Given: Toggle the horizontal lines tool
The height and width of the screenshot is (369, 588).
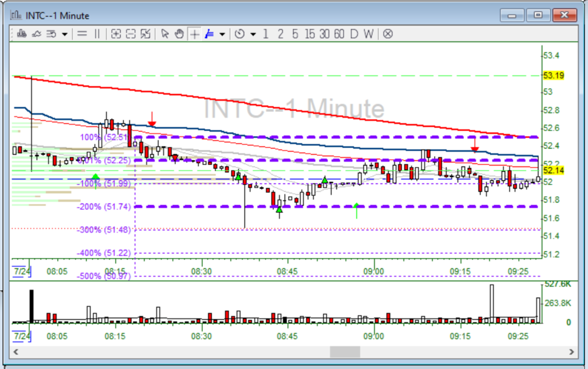Looking at the screenshot, I should (x=82, y=34).
